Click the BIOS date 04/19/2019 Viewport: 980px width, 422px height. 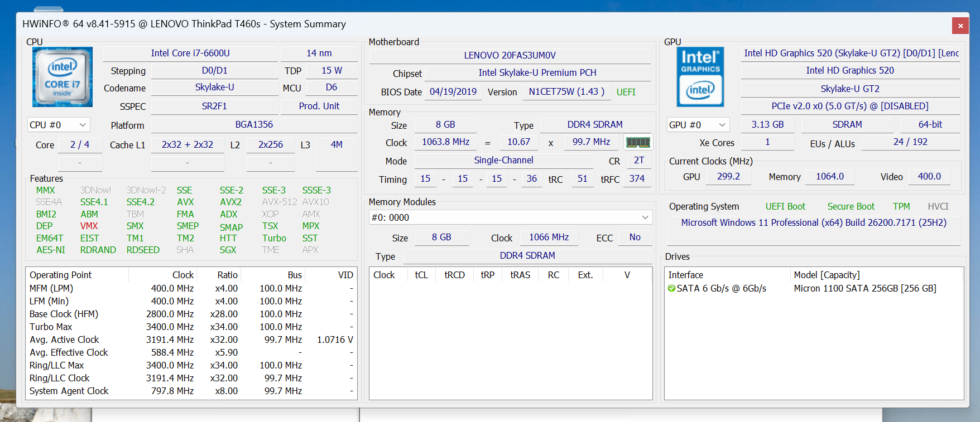pyautogui.click(x=453, y=91)
